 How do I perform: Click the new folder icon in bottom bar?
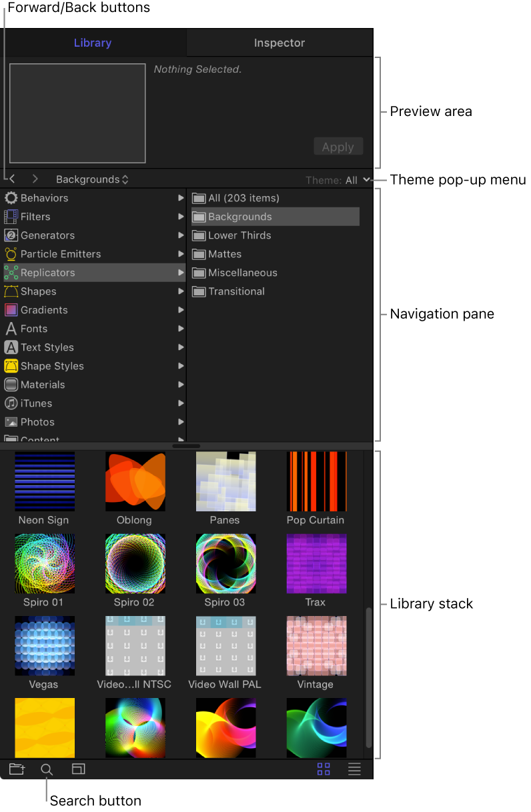coord(17,769)
